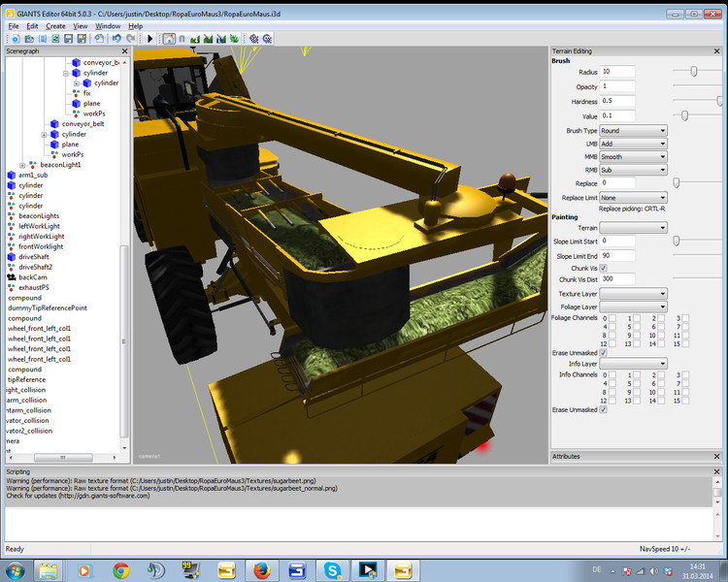The height and width of the screenshot is (582, 728).
Task: Adjust the brush Value slider
Action: tap(684, 115)
